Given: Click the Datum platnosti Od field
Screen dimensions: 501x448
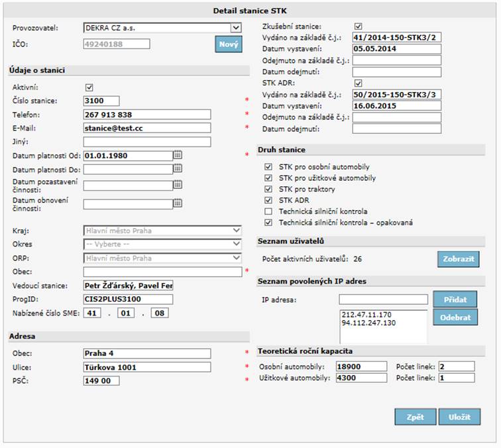Looking at the screenshot, I should (128, 156).
